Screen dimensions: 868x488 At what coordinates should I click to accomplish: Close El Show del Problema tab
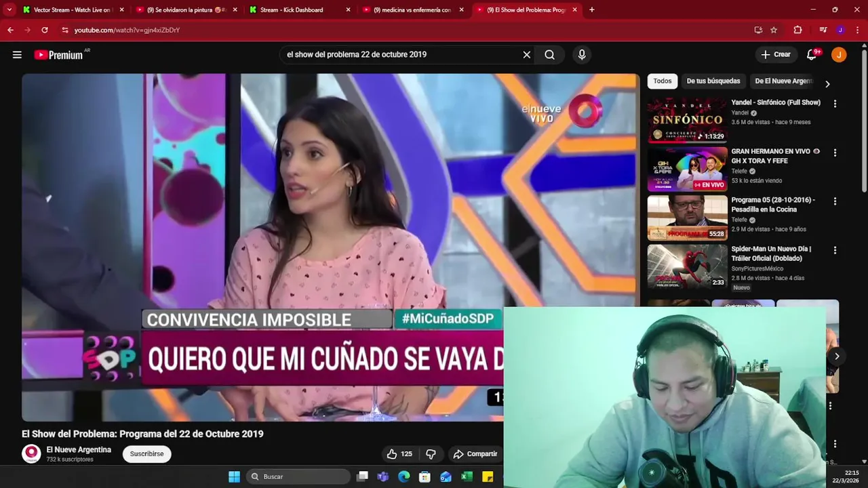tap(574, 9)
